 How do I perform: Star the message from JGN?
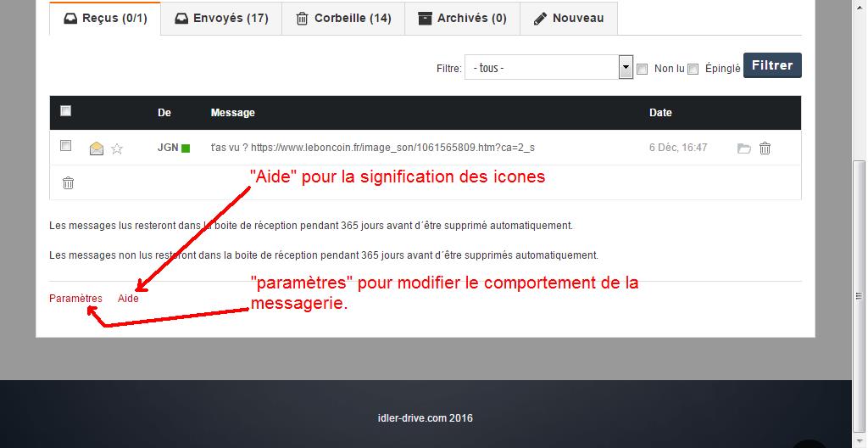[117, 148]
